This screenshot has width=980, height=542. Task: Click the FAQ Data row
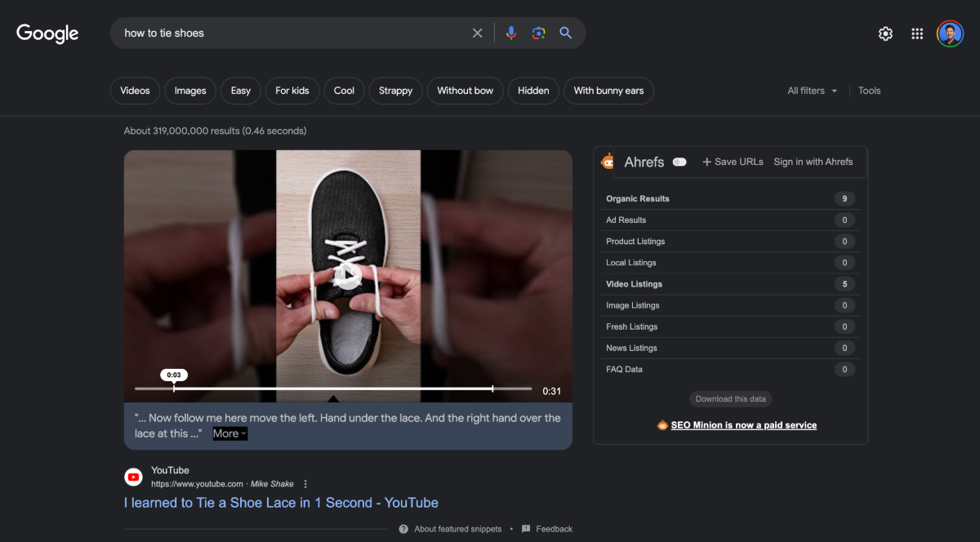click(x=730, y=369)
